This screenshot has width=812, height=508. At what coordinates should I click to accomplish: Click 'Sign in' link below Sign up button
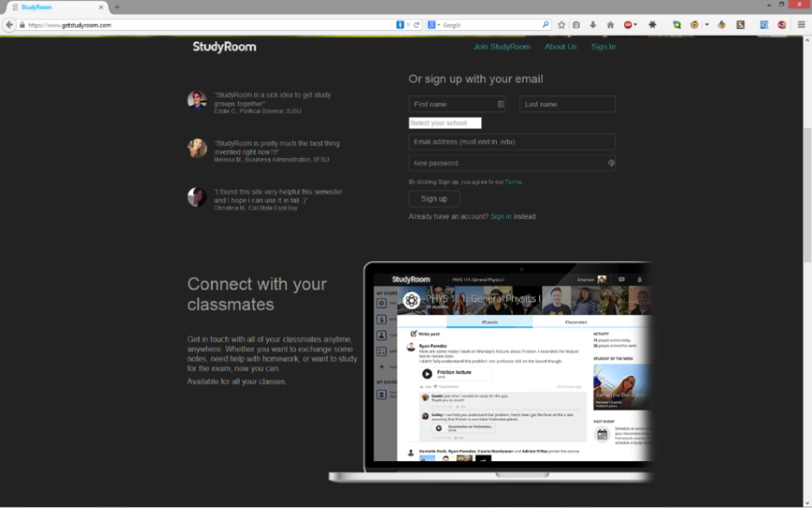click(501, 217)
